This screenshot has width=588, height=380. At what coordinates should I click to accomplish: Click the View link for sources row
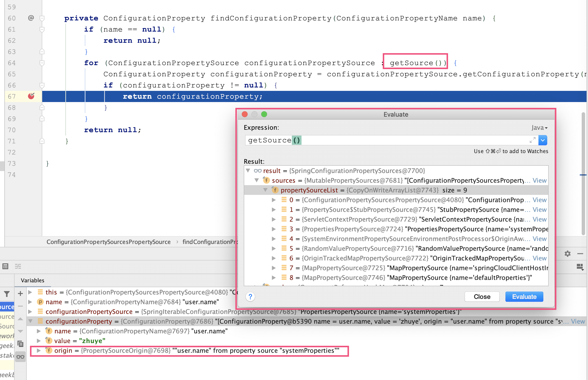click(539, 180)
